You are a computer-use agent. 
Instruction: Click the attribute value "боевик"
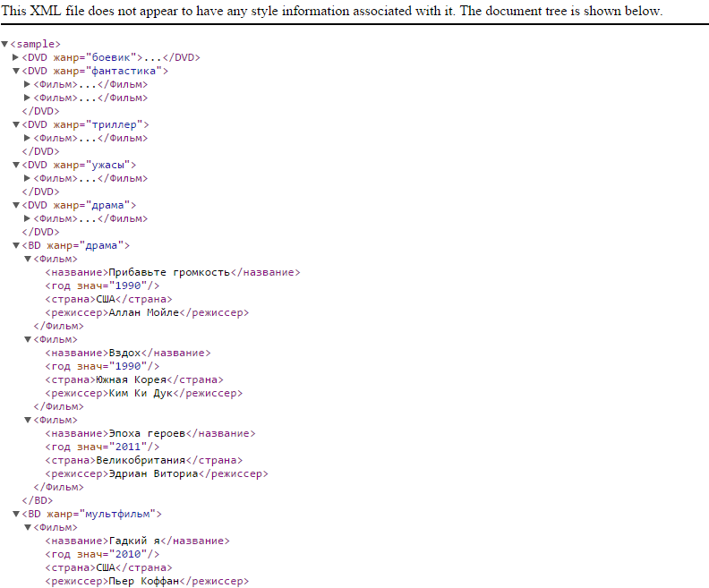111,57
